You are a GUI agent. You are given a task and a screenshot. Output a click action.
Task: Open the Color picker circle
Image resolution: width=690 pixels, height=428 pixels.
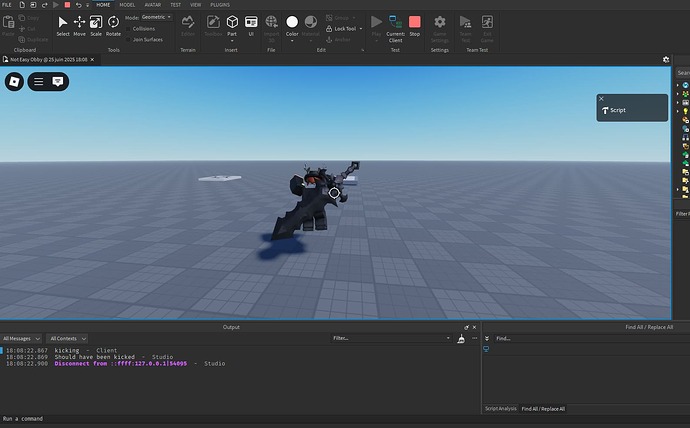pyautogui.click(x=292, y=22)
